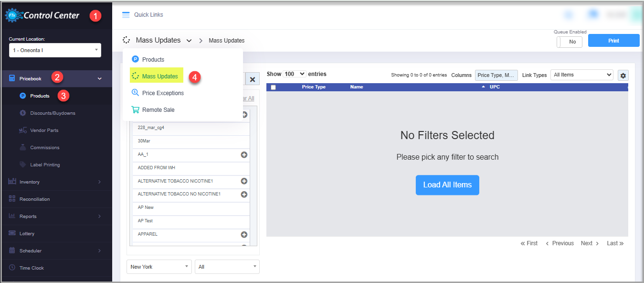Click the table settings gear icon

pyautogui.click(x=623, y=76)
